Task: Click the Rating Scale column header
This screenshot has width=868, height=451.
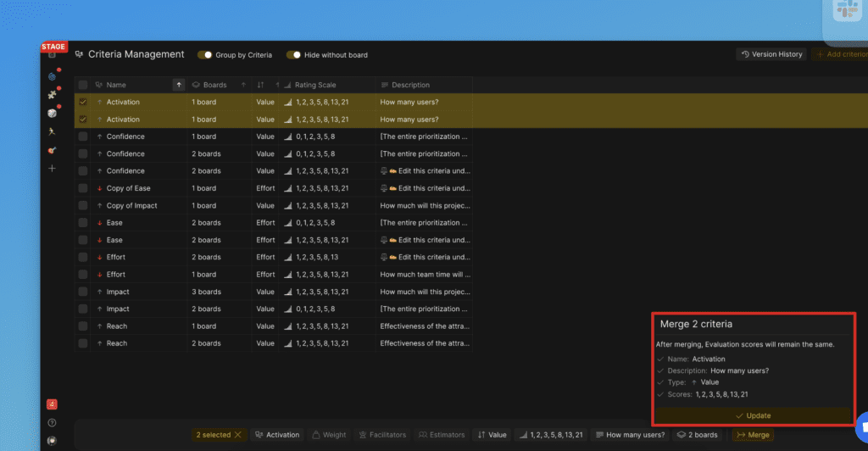Action: [314, 85]
